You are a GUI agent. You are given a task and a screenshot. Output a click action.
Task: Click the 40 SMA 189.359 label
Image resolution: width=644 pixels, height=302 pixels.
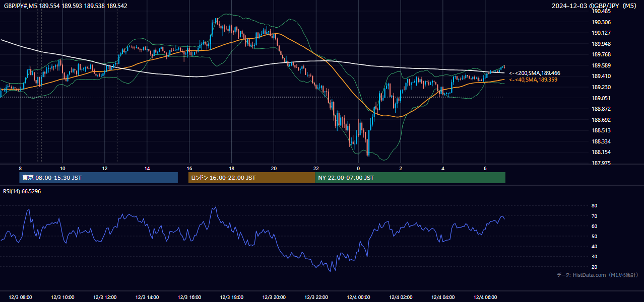coord(533,80)
